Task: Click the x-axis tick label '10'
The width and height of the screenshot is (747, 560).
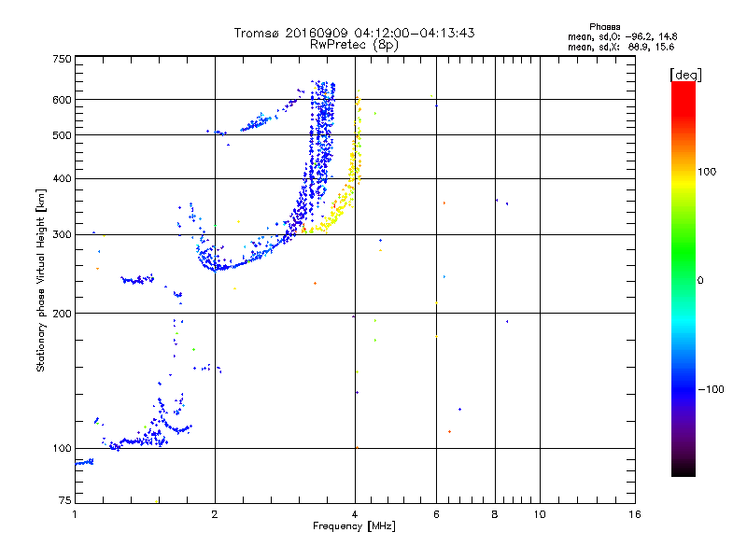Action: pyautogui.click(x=540, y=514)
